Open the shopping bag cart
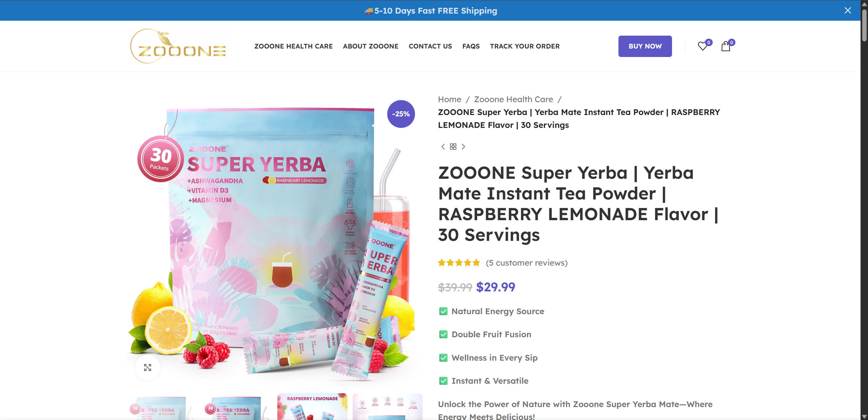868x420 pixels. (x=726, y=46)
